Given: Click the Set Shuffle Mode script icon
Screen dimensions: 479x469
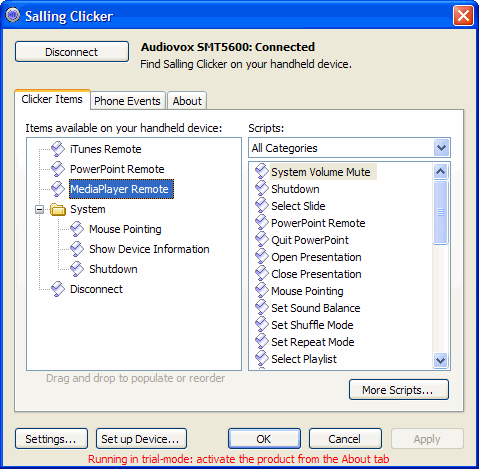Looking at the screenshot, I should pos(262,324).
